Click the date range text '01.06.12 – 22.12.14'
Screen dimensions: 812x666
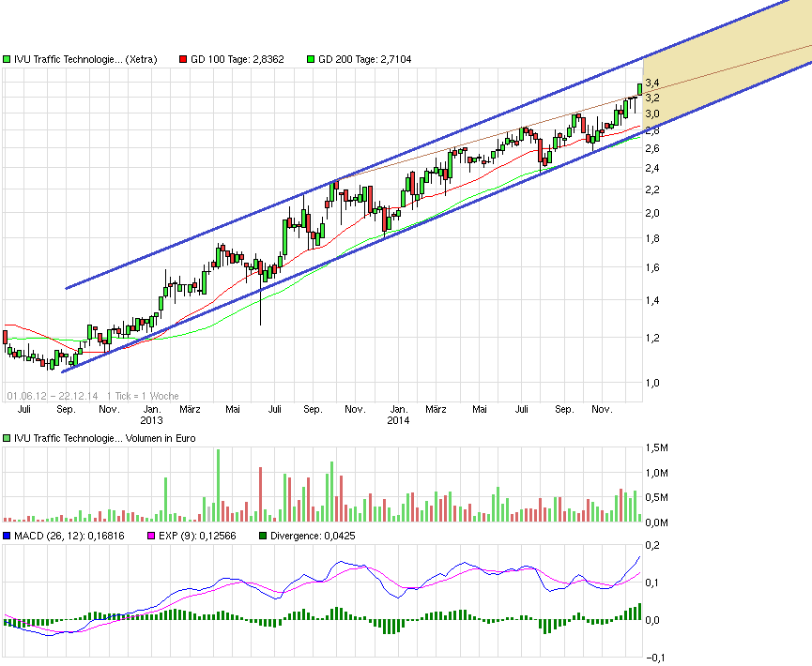(x=53, y=397)
